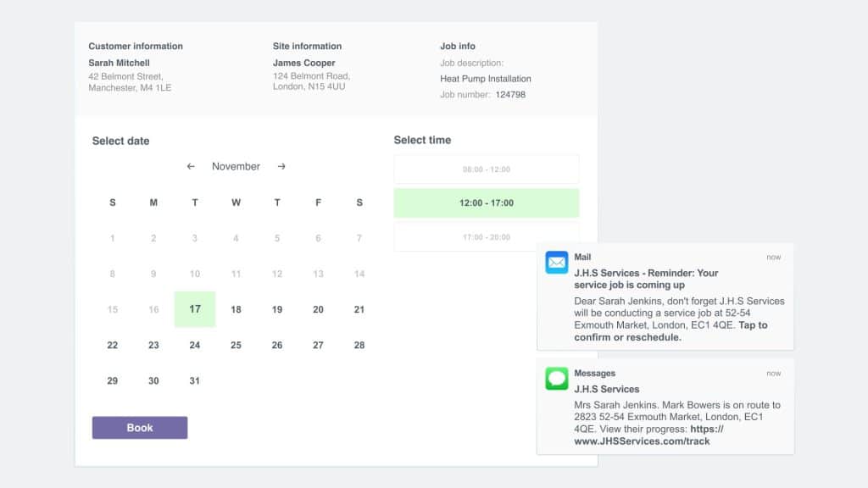The height and width of the screenshot is (488, 868).
Task: Select date 30 in the calendar
Action: point(153,380)
